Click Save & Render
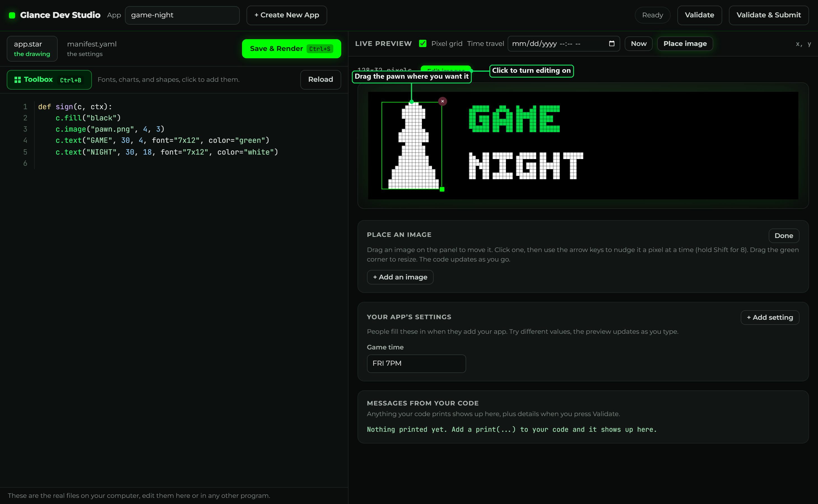818x504 pixels. [291, 49]
